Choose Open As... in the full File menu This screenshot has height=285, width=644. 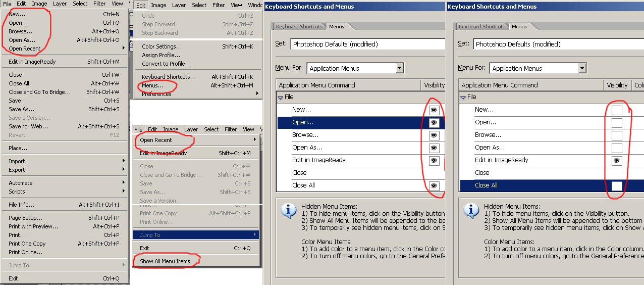65,40
